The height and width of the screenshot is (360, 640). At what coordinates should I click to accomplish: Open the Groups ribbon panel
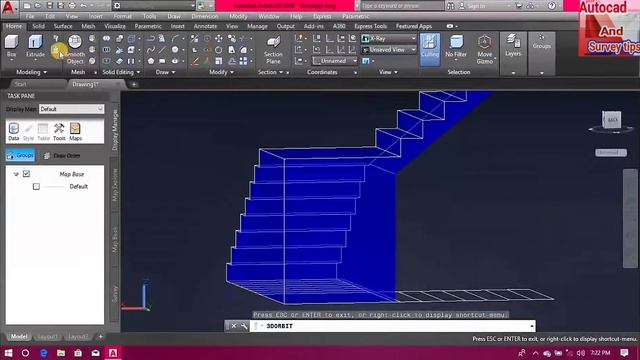click(542, 42)
